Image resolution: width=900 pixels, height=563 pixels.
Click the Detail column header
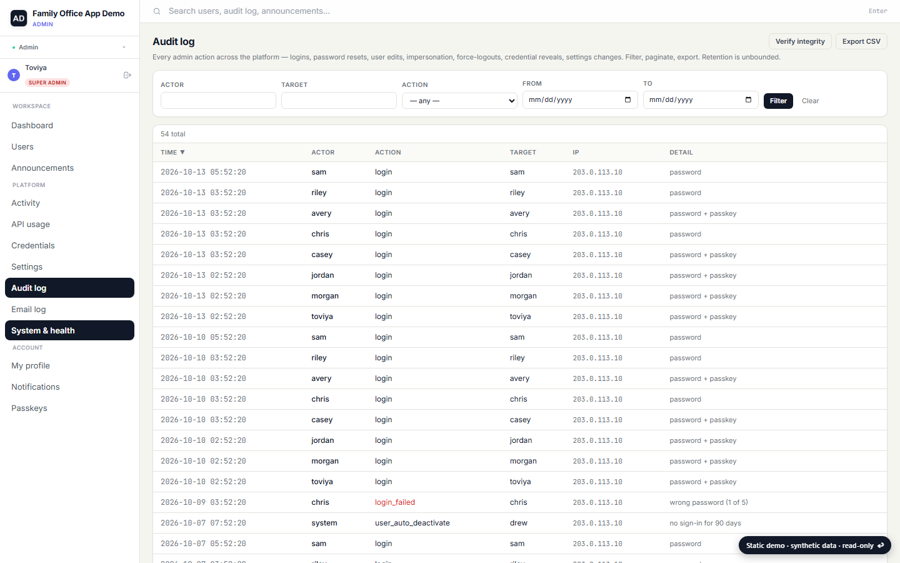[681, 153]
